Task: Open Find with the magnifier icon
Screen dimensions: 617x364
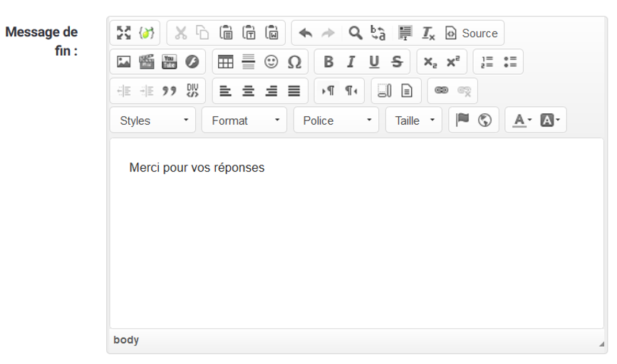Action: 356,33
